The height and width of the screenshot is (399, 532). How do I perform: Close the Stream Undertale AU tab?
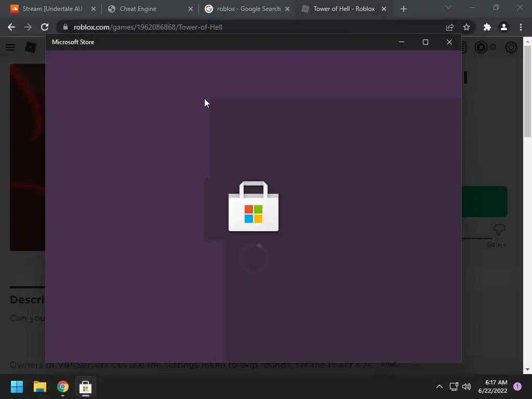tap(94, 9)
